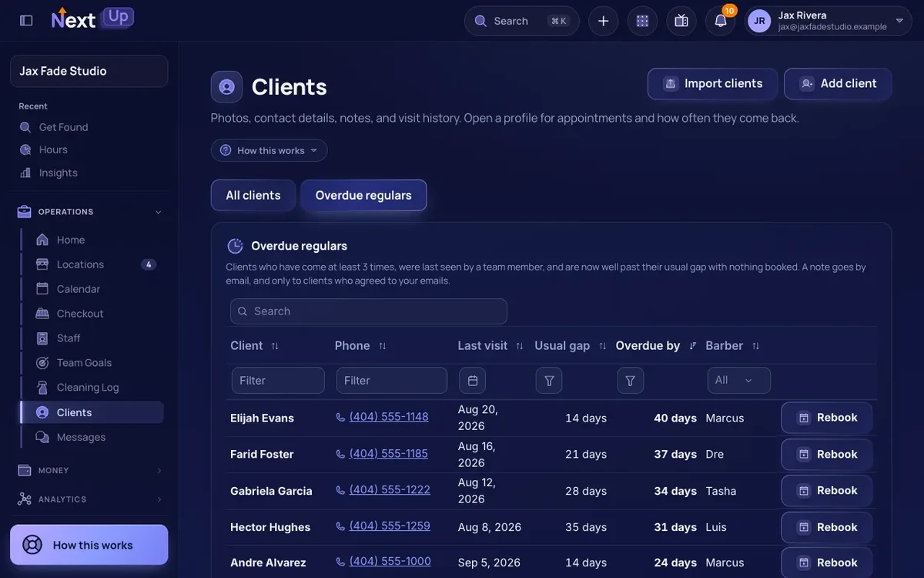Click the Client column filter field
This screenshot has height=578, width=924.
tap(278, 381)
